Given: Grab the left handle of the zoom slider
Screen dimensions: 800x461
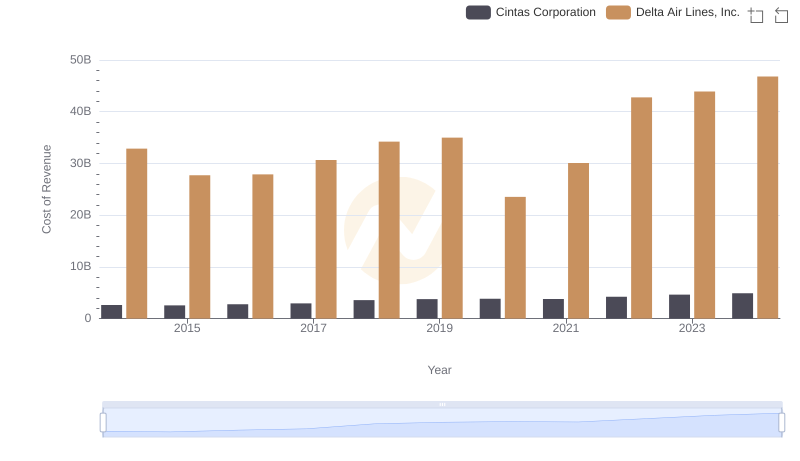Looking at the screenshot, I should pyautogui.click(x=103, y=423).
